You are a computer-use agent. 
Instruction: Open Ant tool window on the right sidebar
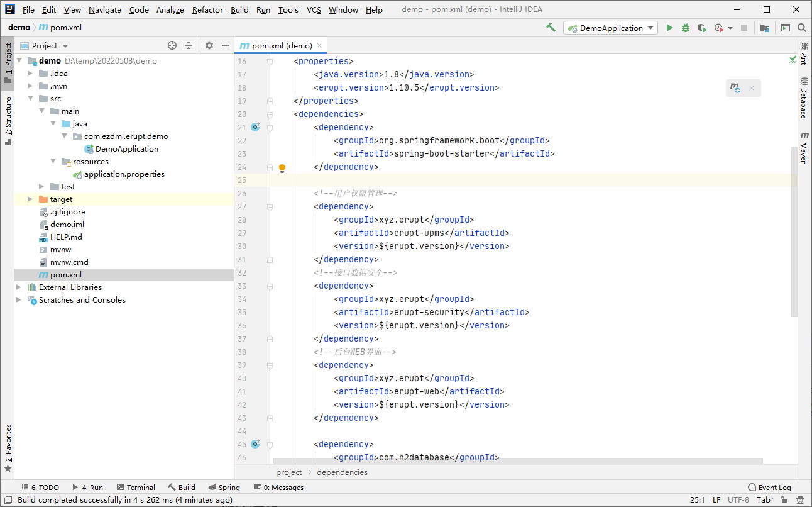click(x=804, y=53)
